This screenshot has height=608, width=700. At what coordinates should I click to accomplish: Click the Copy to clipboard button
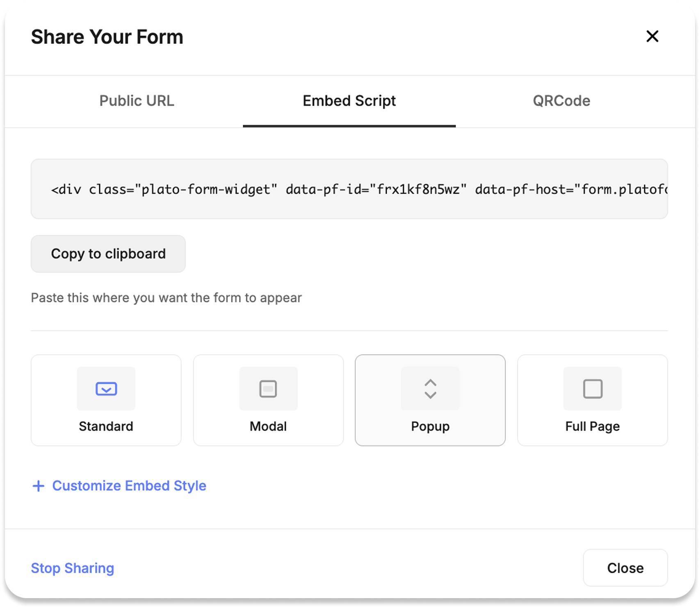point(108,254)
